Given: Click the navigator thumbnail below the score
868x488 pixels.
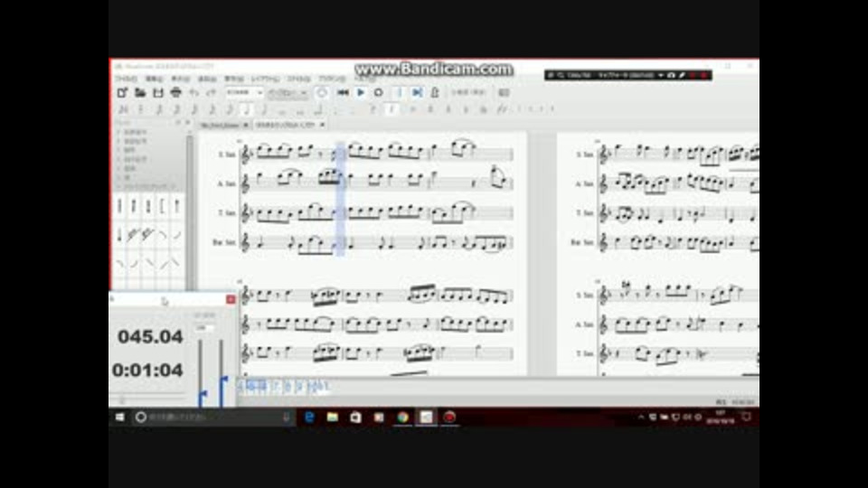Looking at the screenshot, I should click(285, 386).
